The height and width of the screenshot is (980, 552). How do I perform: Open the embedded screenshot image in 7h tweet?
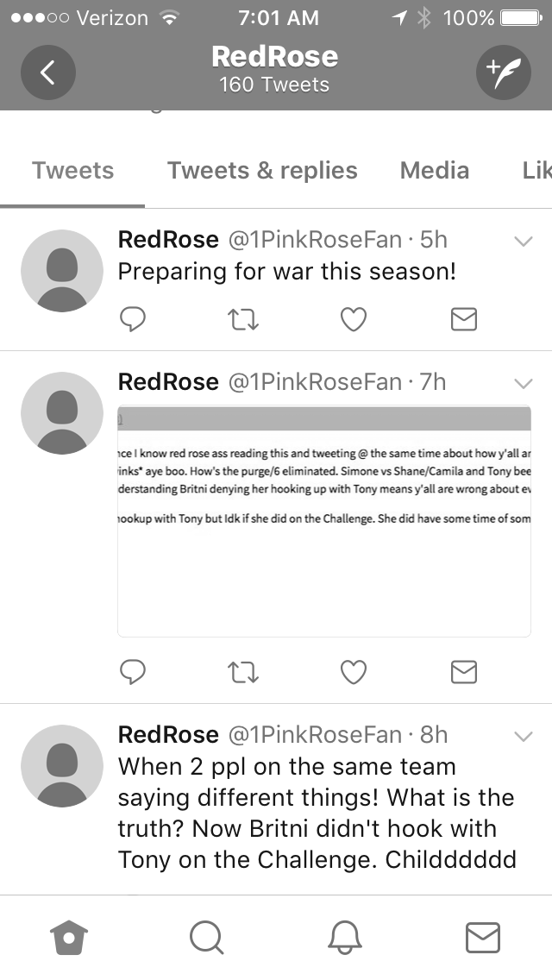click(324, 521)
